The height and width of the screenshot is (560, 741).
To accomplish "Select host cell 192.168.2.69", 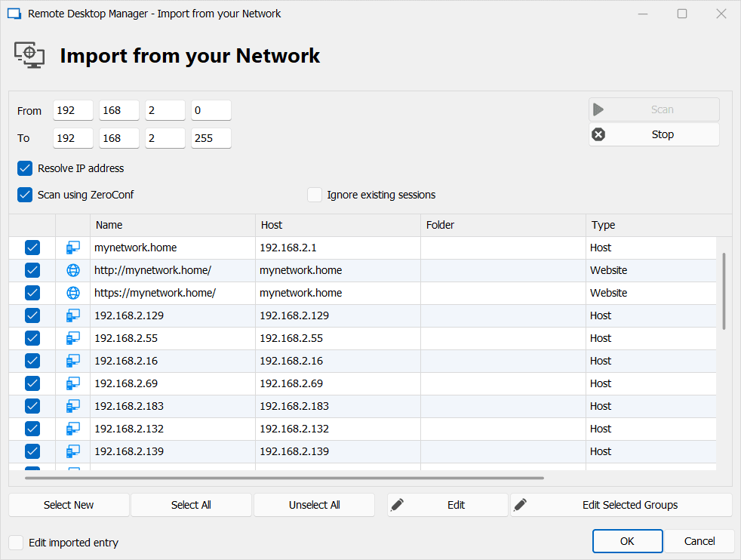I will click(x=338, y=383).
